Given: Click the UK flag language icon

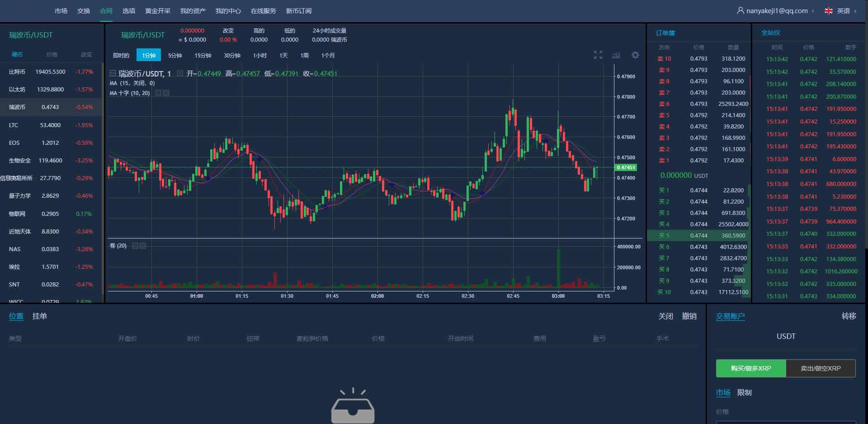Looking at the screenshot, I should point(828,11).
